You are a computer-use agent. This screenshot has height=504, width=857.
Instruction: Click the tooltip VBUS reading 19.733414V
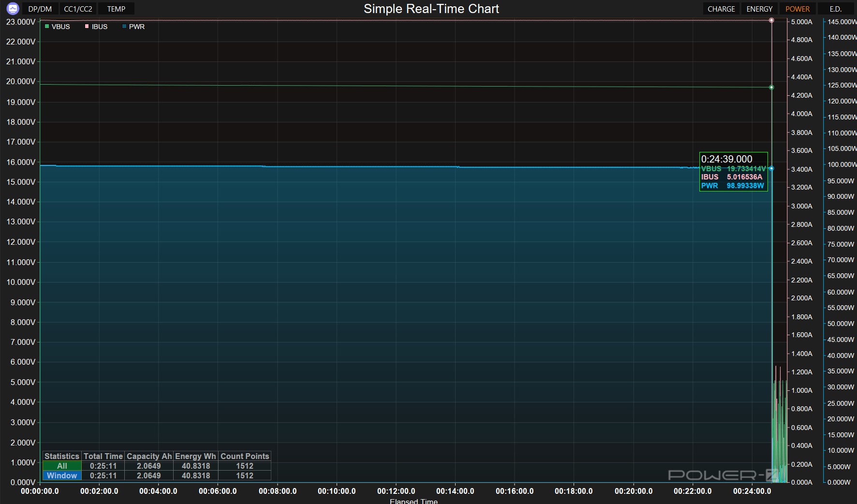[x=746, y=169]
